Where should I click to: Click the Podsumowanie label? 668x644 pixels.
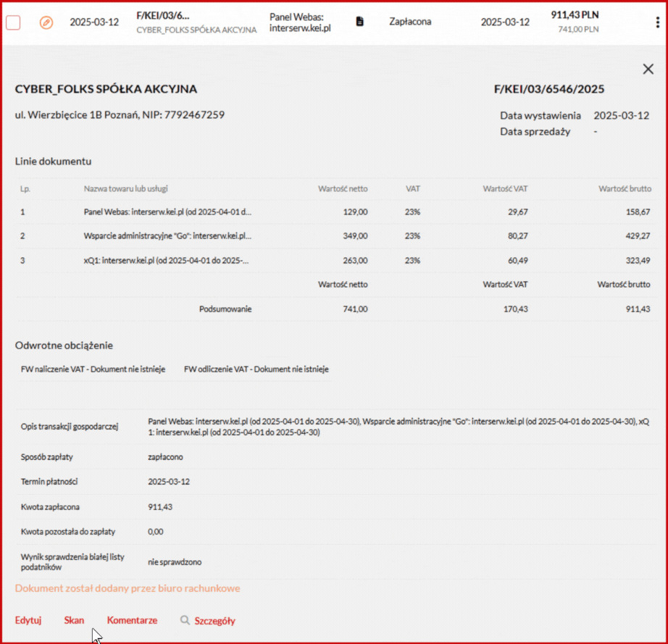click(225, 309)
